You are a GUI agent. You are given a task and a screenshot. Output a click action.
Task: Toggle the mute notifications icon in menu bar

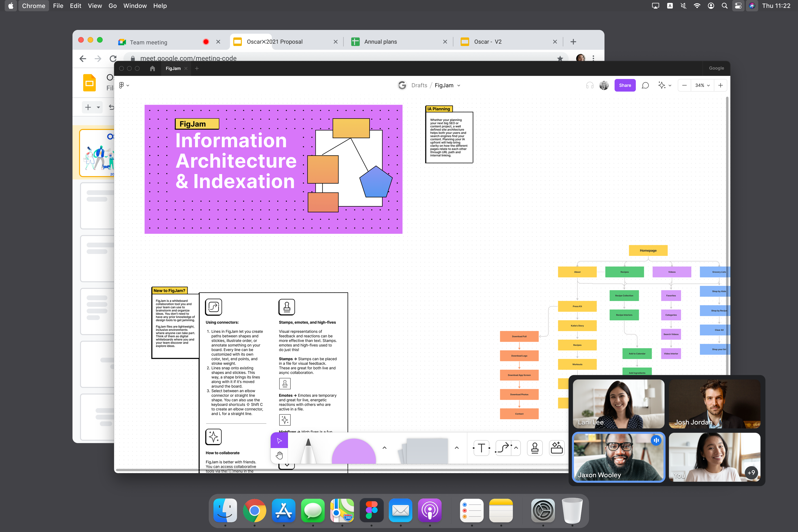tap(683, 6)
